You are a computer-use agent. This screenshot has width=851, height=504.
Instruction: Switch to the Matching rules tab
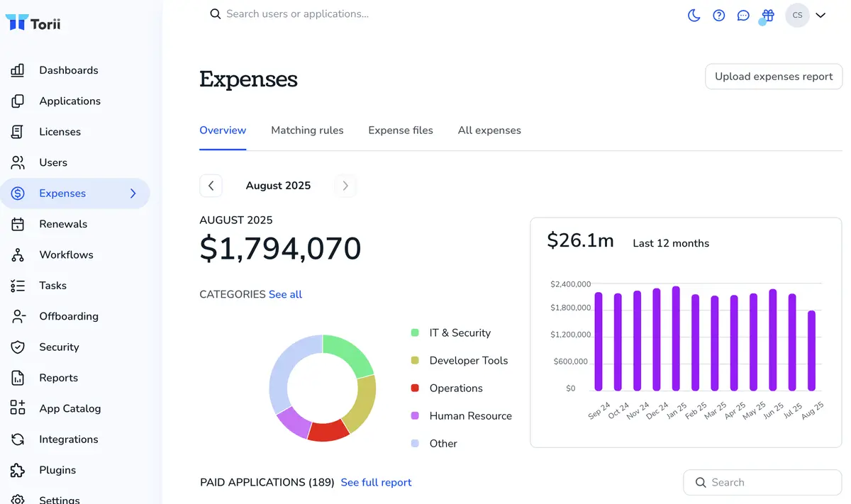(x=307, y=130)
